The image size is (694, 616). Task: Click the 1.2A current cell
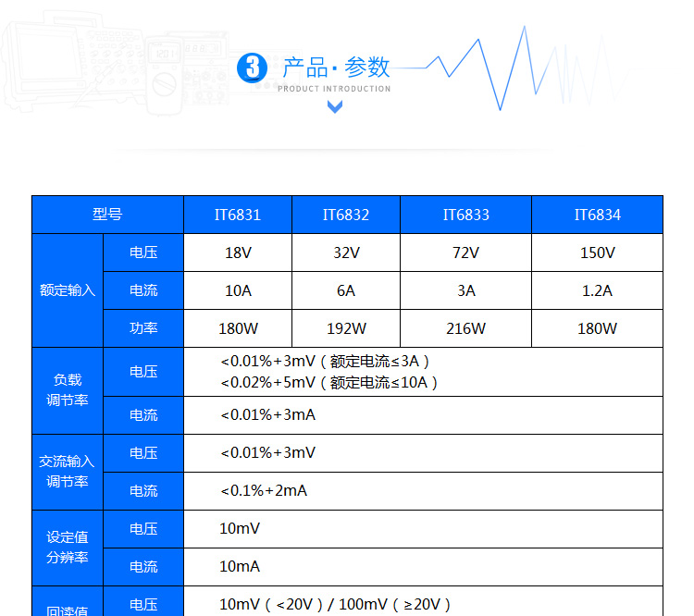(597, 290)
